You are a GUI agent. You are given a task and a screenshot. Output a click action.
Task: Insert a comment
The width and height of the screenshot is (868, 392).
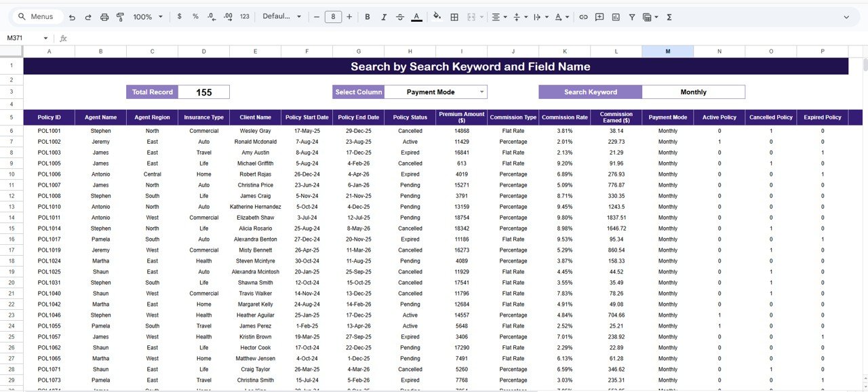[x=599, y=16]
